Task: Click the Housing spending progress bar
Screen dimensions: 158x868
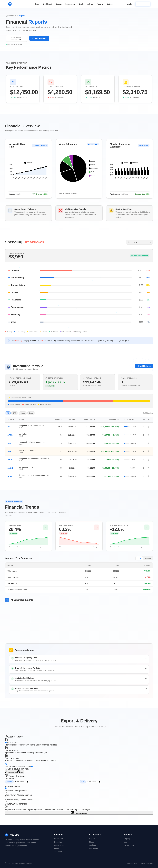Action: (86, 270)
